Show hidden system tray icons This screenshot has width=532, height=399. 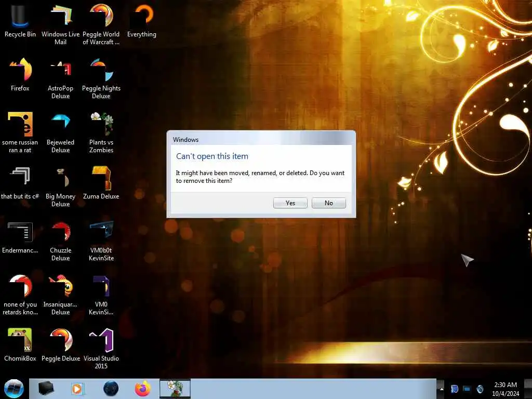click(442, 389)
